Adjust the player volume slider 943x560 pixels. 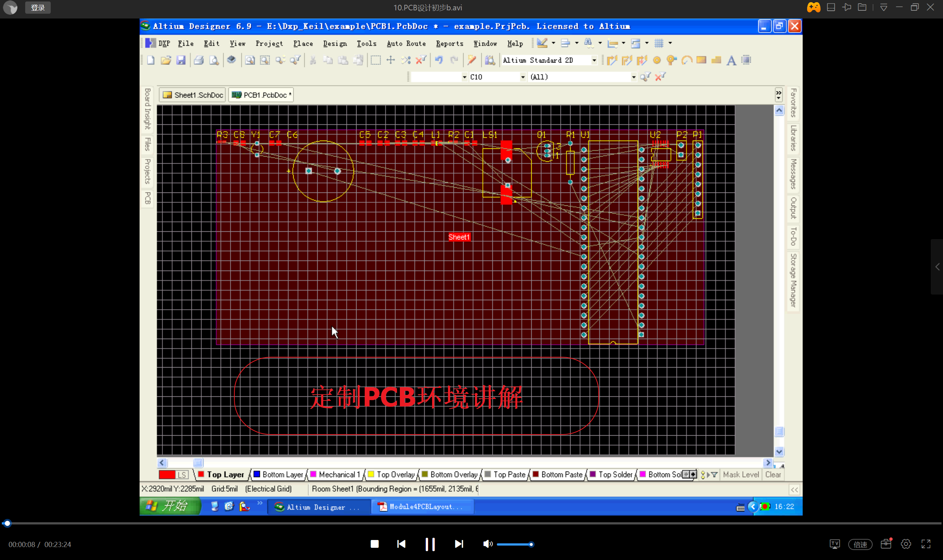click(x=514, y=544)
